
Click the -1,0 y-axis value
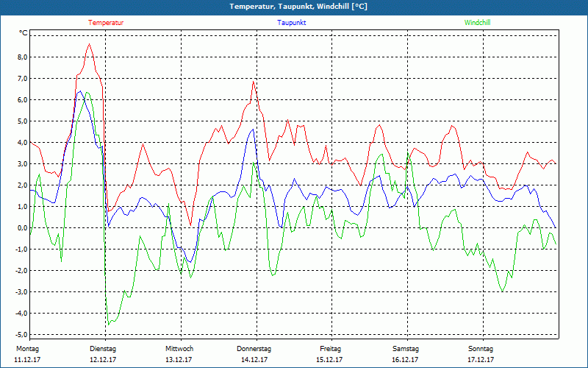21,250
